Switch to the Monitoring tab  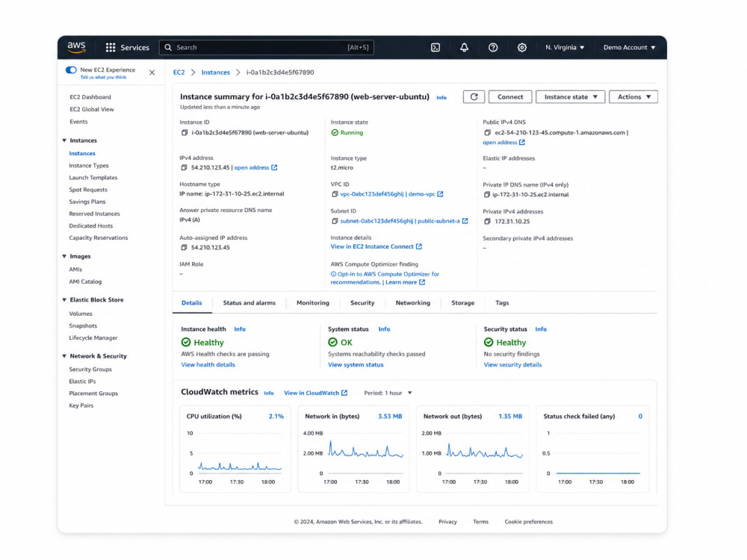point(312,303)
